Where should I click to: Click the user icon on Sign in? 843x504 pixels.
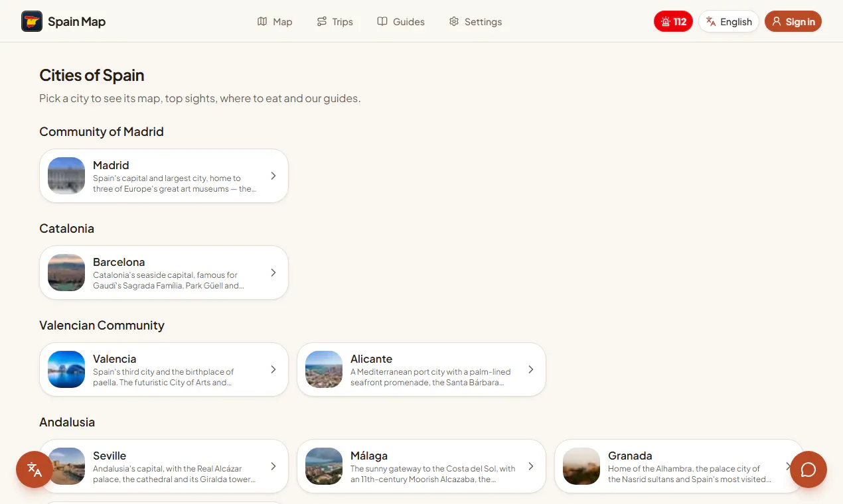click(777, 22)
